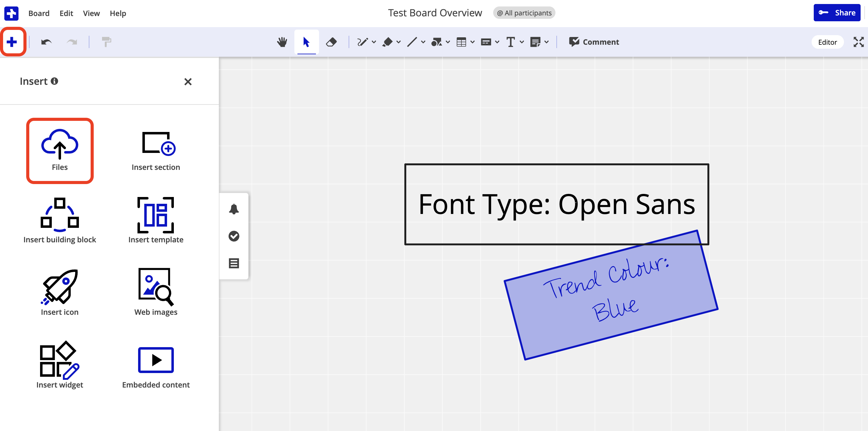Open the Board menu

tap(39, 13)
